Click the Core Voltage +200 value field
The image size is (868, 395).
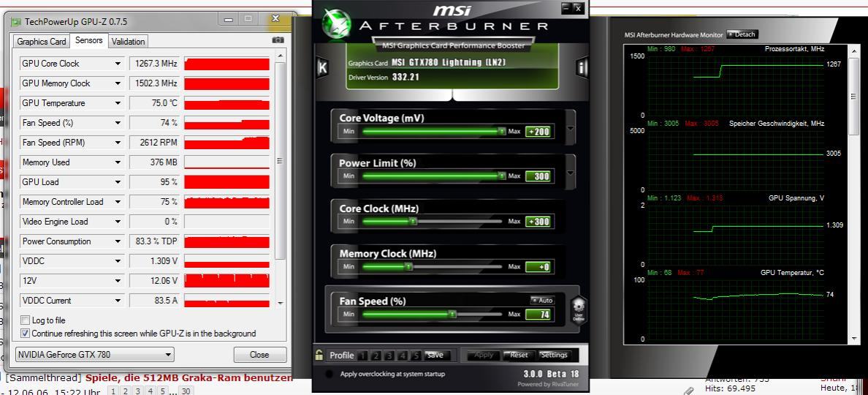pyautogui.click(x=538, y=132)
